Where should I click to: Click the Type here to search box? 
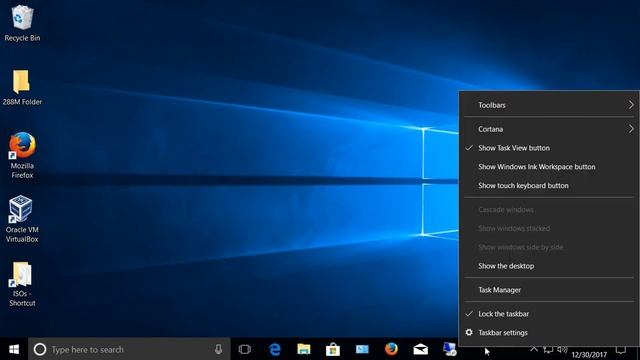129,349
